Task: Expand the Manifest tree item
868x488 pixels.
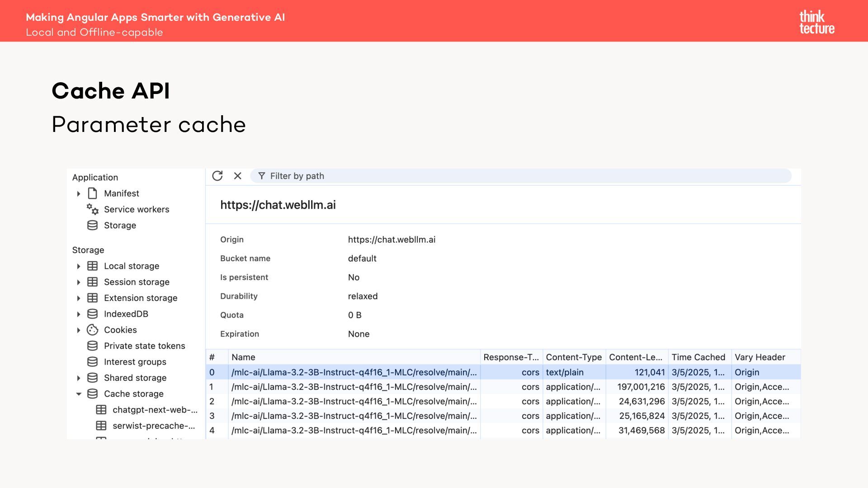Action: (79, 194)
